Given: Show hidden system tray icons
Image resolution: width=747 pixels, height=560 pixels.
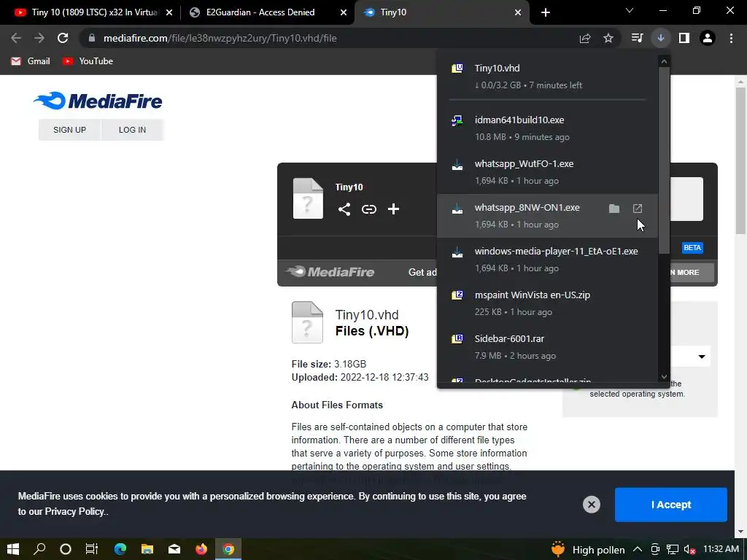Looking at the screenshot, I should [637, 550].
